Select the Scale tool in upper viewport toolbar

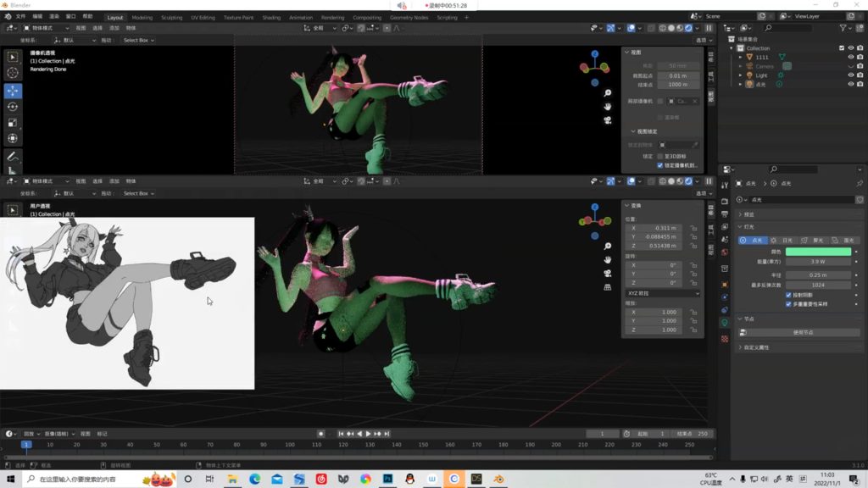click(x=13, y=122)
